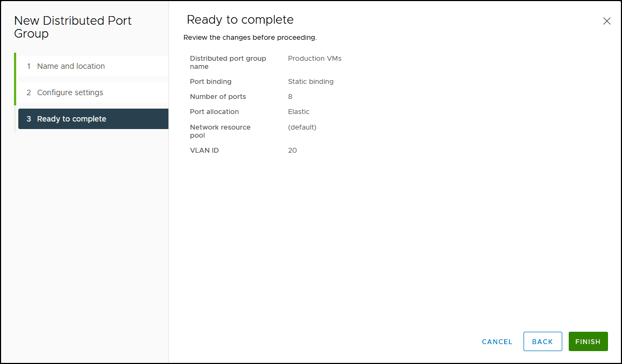The width and height of the screenshot is (622, 364).
Task: Click the VLAN ID value '20'
Action: [292, 151]
